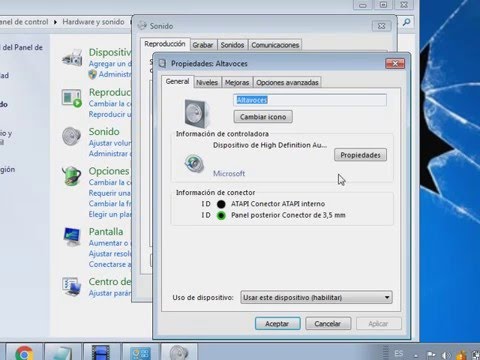Viewport: 480px width, 360px height.
Task: Click the Dispositivos e impresoras icon
Action: [72, 58]
